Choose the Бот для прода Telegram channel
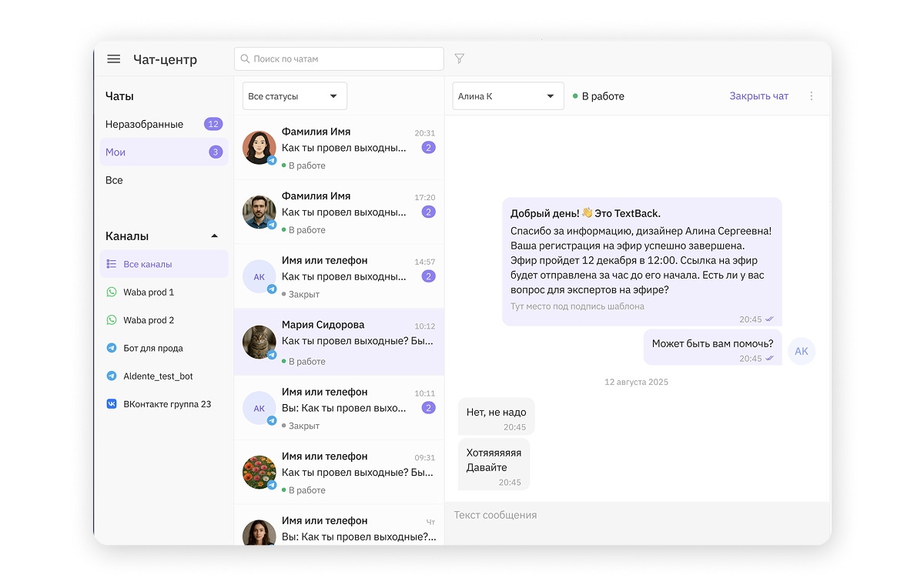This screenshot has width=924, height=585. tap(152, 348)
